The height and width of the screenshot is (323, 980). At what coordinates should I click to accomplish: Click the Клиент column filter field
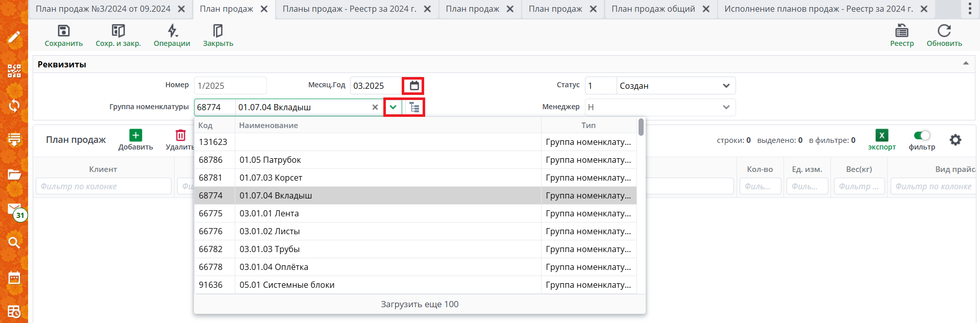pos(104,186)
